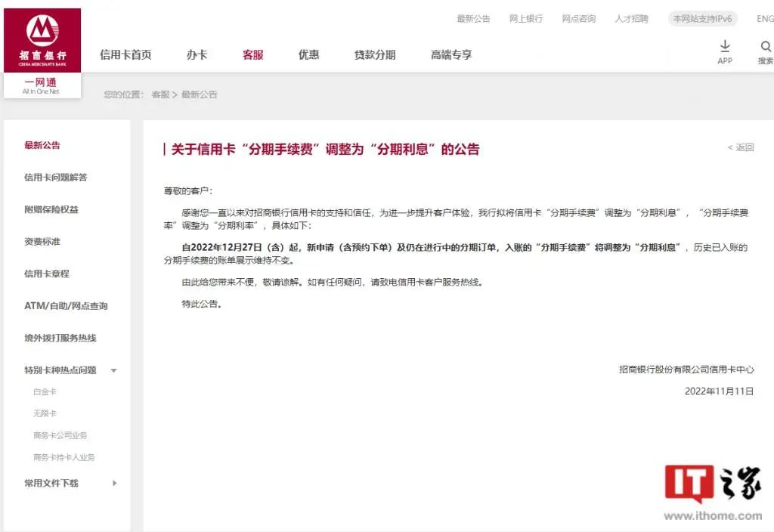Open the APP download icon

click(x=725, y=47)
